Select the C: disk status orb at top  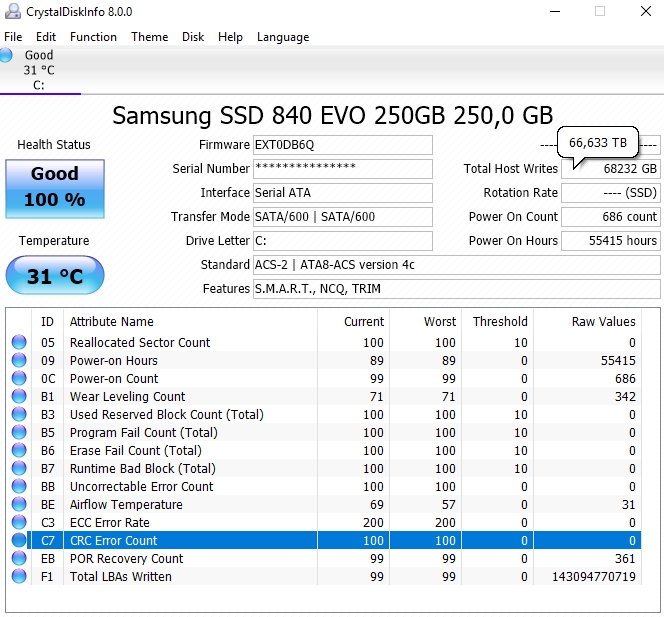tap(6, 55)
